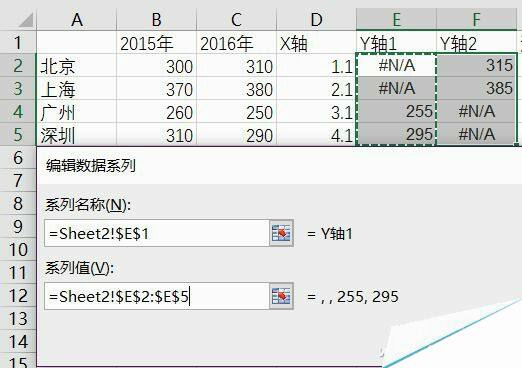Select column D header
The width and height of the screenshot is (522, 368).
click(316, 19)
